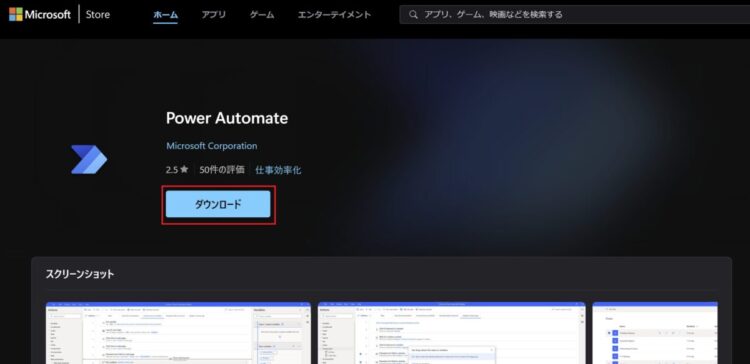Click the Power Automate title text
Image resolution: width=750 pixels, height=364 pixels.
227,118
